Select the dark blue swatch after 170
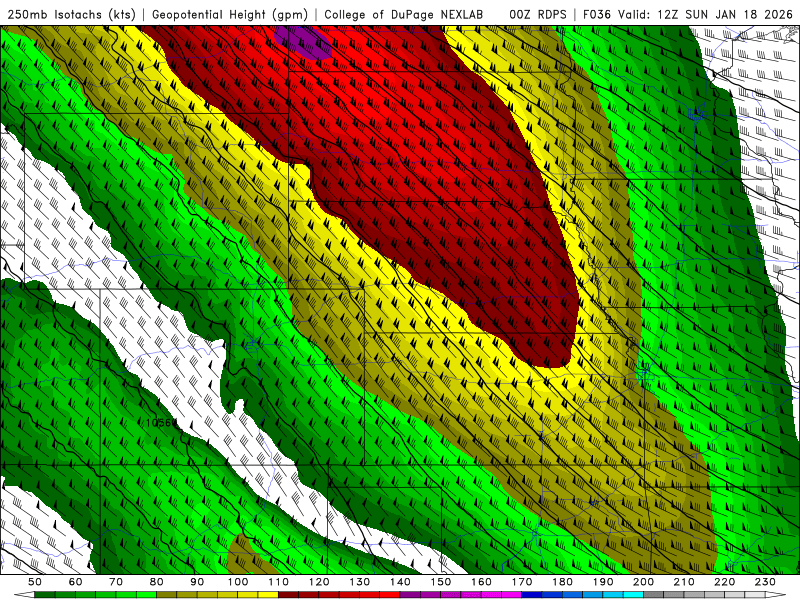Image resolution: width=800 pixels, height=600 pixels. tap(532, 594)
